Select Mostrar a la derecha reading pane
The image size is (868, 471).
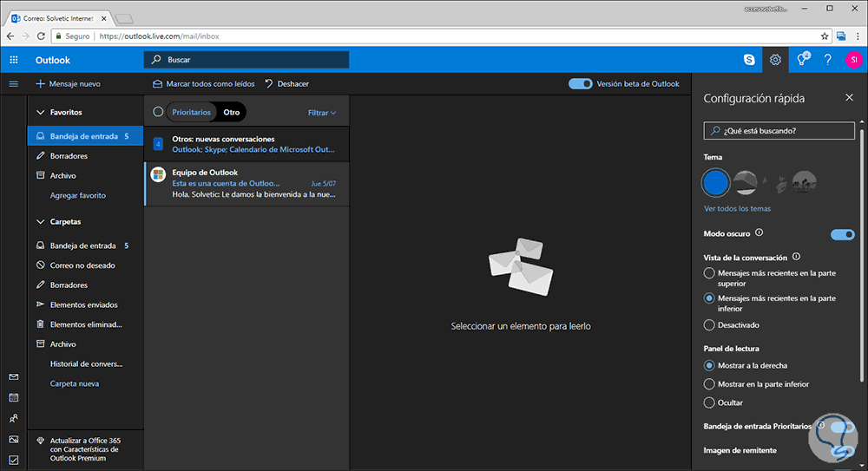click(709, 365)
